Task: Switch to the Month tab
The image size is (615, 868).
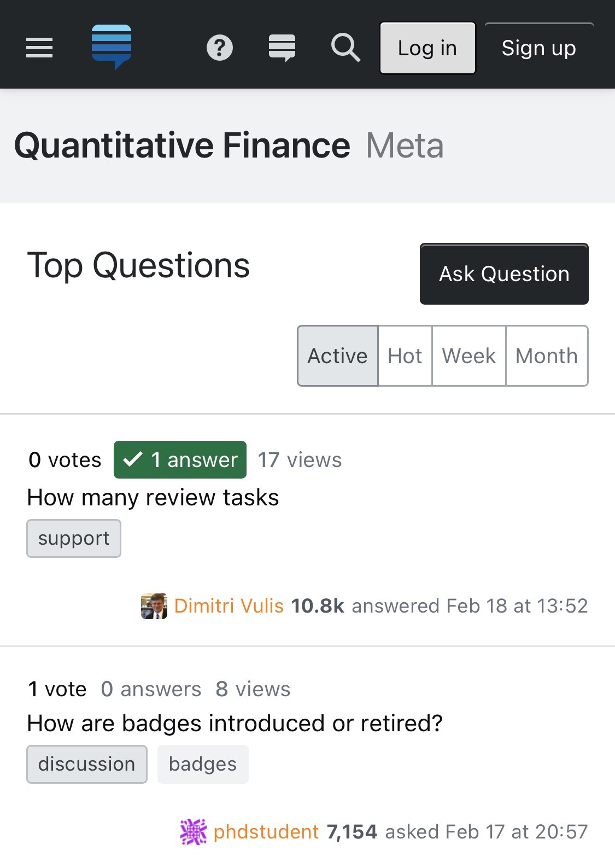Action: 547,356
